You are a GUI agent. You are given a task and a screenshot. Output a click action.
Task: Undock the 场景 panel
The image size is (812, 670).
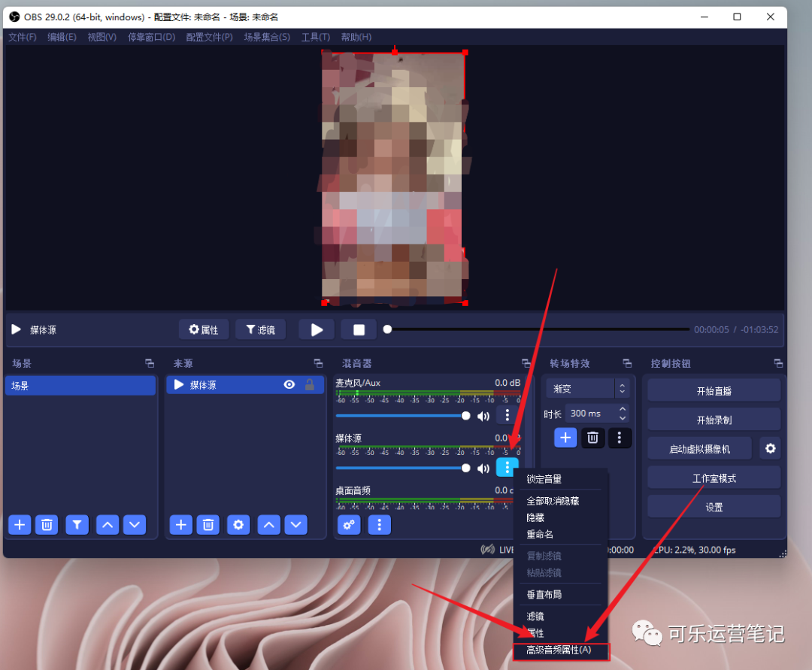tap(150, 363)
